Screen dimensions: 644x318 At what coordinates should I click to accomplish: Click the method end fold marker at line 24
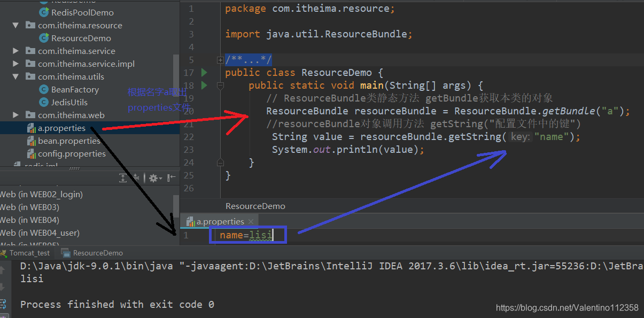[x=220, y=162]
